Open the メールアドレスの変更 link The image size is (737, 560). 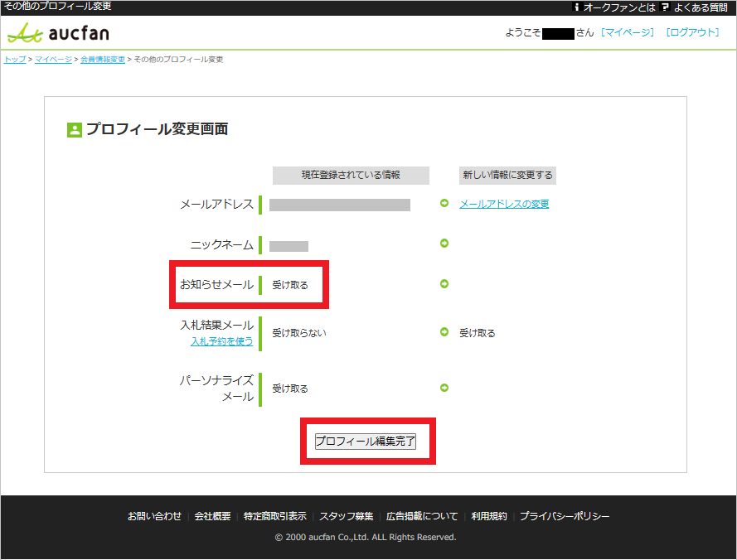[x=504, y=204]
